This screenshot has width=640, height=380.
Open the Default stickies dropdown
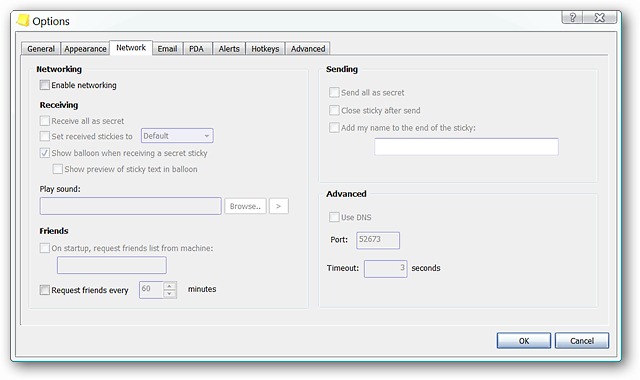177,136
